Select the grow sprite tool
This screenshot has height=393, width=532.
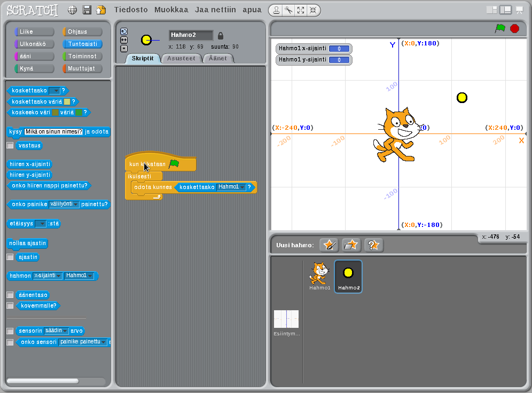301,11
